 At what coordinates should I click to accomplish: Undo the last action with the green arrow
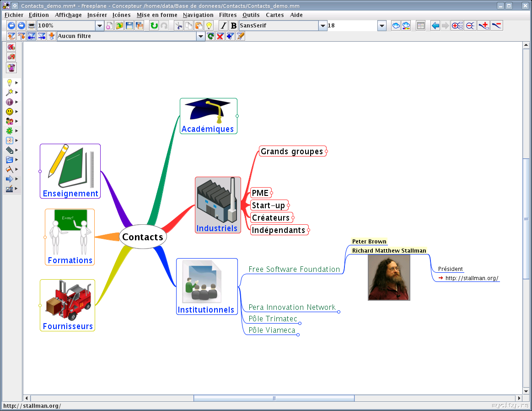(154, 26)
